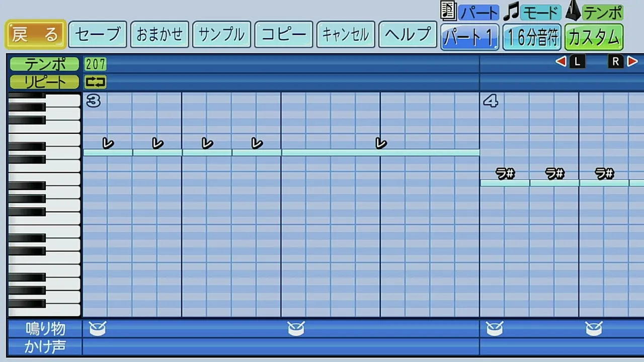The image size is (644, 362).
Task: Select the second ラ# note in measure 4
Action: coord(554,183)
